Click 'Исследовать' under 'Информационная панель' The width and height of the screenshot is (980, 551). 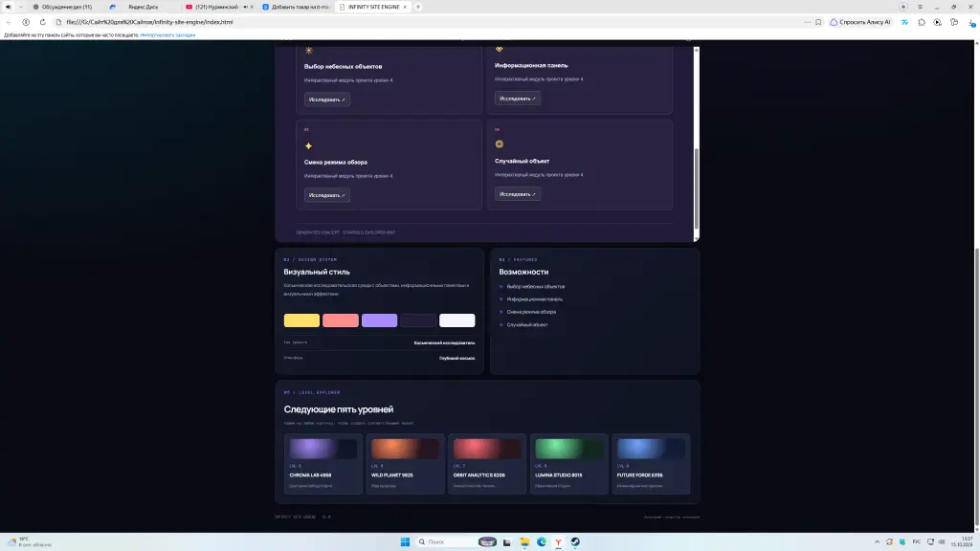coord(518,99)
